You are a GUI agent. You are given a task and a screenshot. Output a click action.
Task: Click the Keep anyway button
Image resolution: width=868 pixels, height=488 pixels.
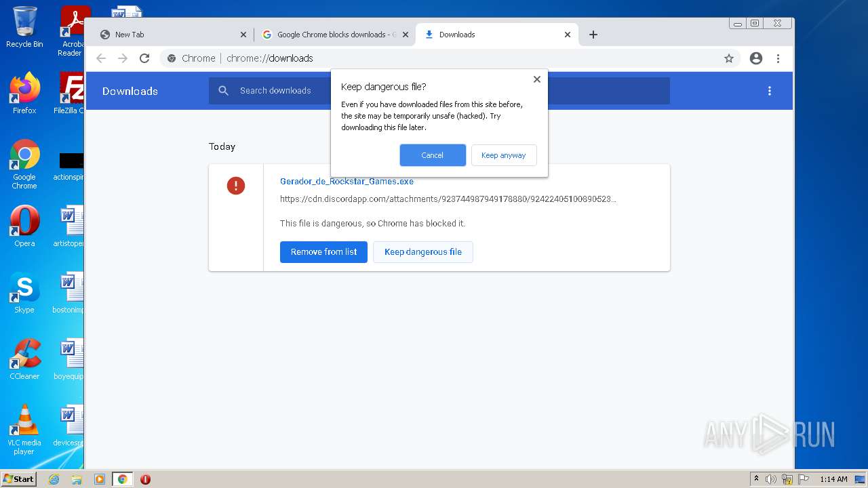[x=504, y=155]
